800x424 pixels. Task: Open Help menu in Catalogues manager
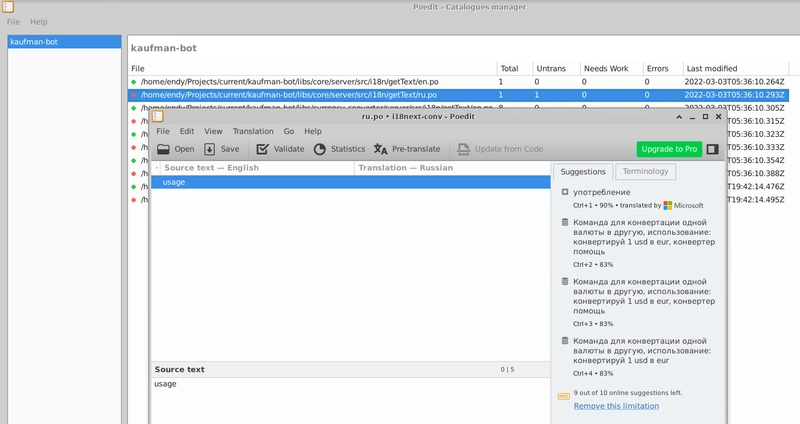coord(39,22)
